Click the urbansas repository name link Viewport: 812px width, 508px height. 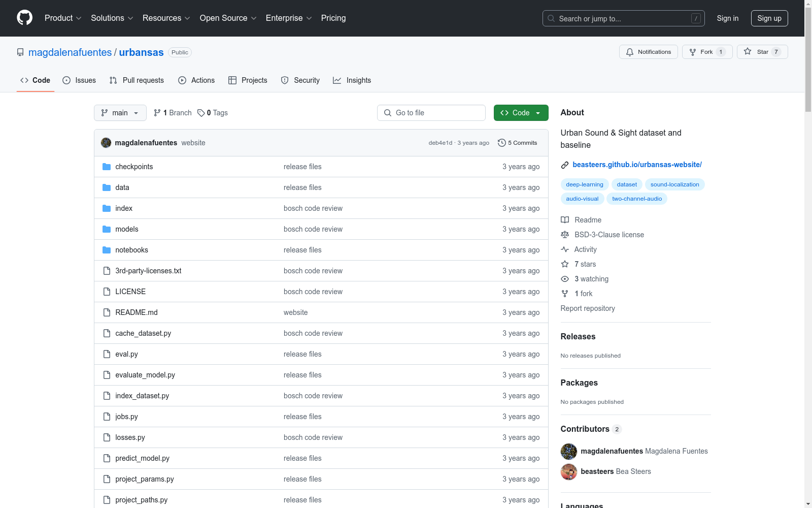[141, 52]
